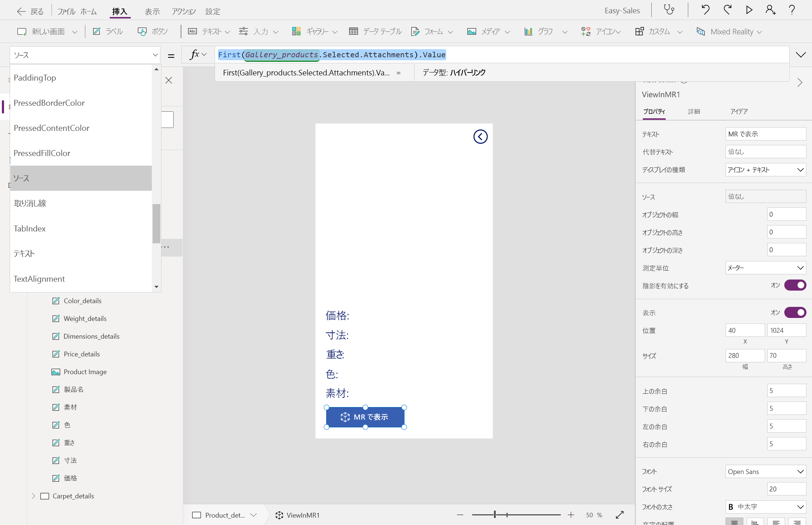This screenshot has width=812, height=525.
Task: Open the 測定単位 dropdown set to メーター
Action: 765,268
